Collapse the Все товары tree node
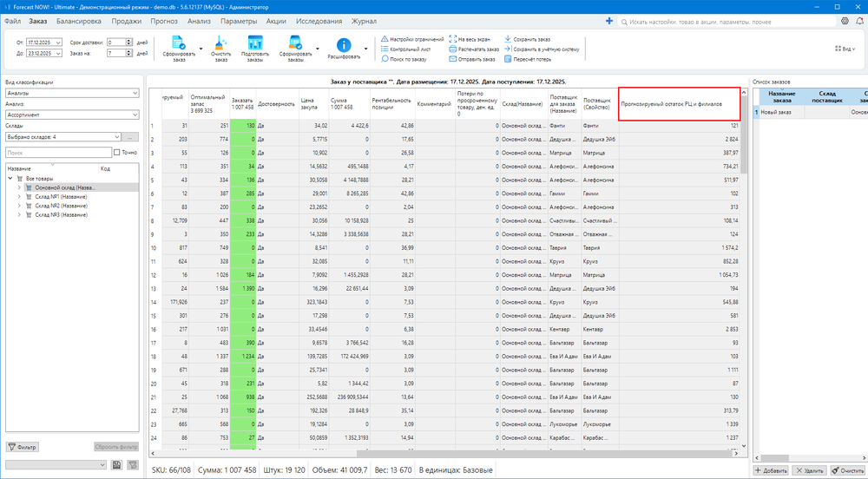 click(x=10, y=178)
